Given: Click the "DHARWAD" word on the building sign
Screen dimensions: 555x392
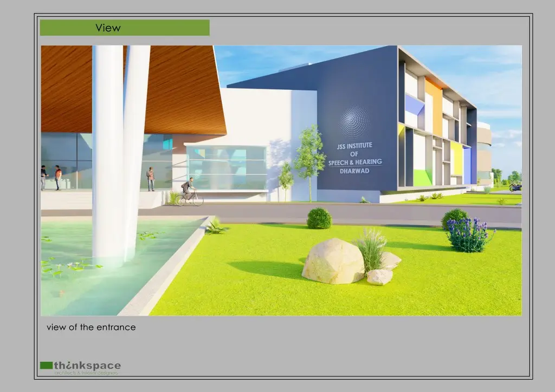Looking at the screenshot, I should [354, 171].
